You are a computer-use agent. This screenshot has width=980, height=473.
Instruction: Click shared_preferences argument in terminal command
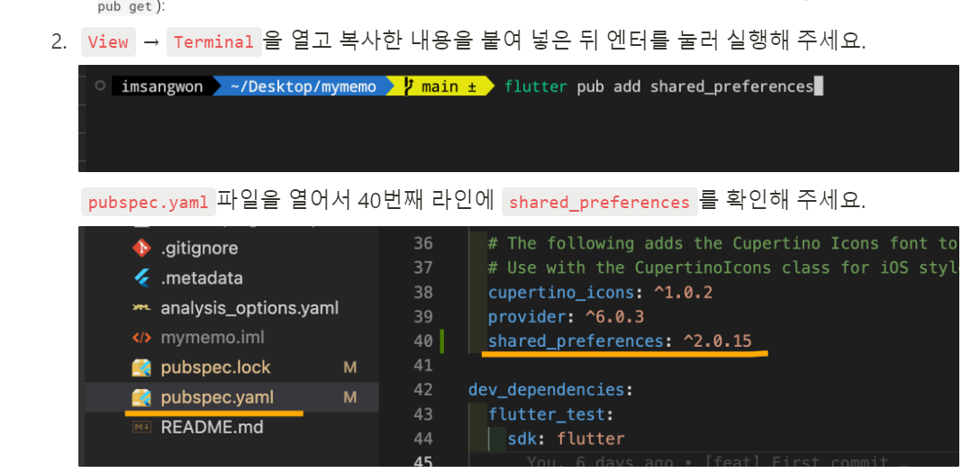point(732,86)
